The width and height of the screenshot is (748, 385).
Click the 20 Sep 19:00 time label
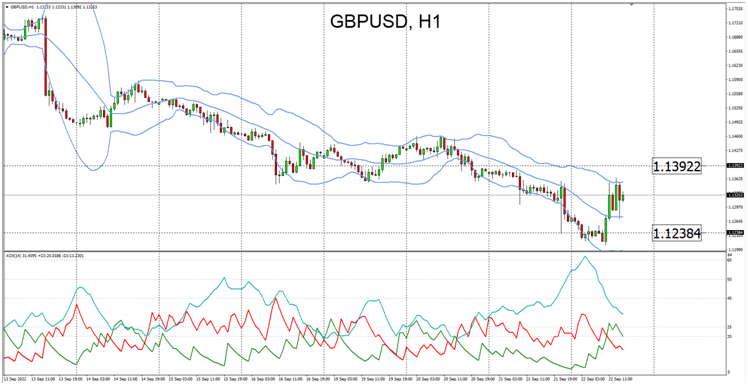483,378
